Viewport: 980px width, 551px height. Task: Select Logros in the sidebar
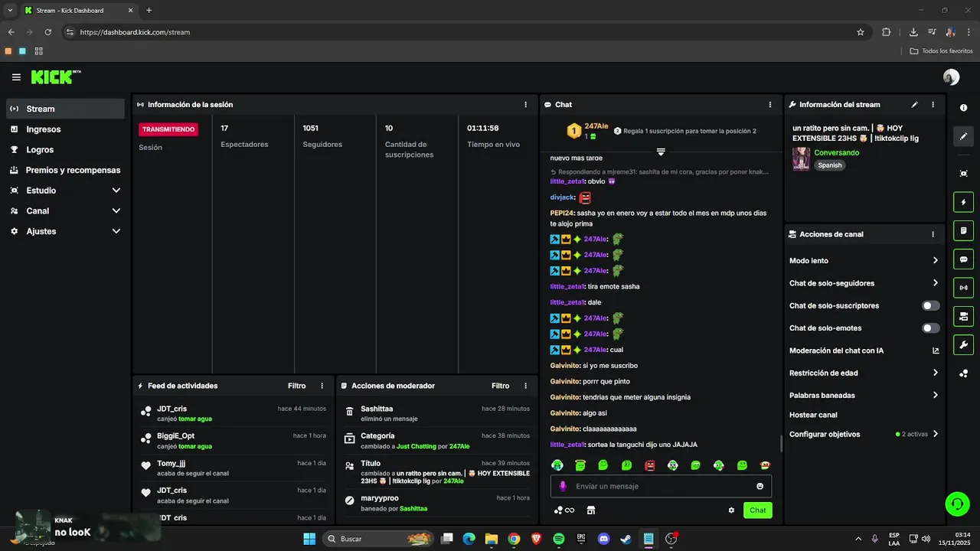coord(65,150)
